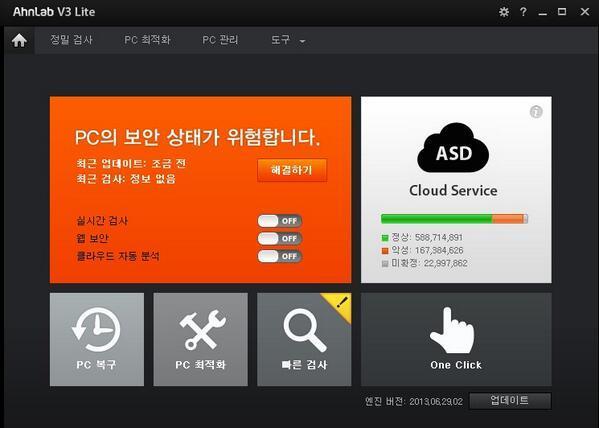Click the green 정상 legend swatch

click(385, 238)
